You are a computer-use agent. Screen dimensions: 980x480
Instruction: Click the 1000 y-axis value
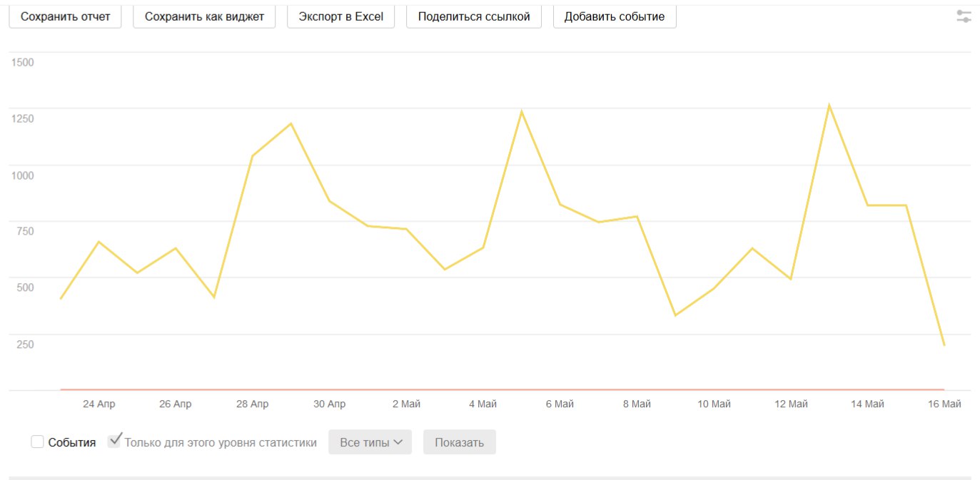click(22, 175)
